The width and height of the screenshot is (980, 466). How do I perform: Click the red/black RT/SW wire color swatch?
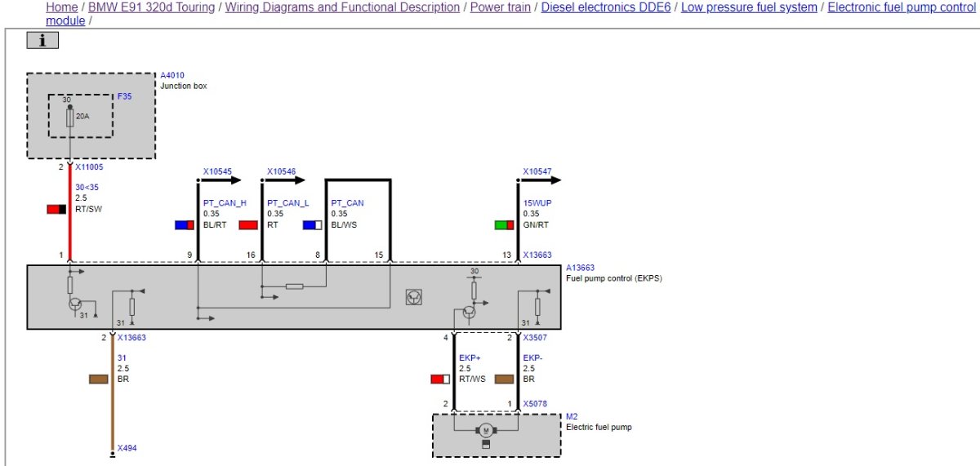pos(56,210)
